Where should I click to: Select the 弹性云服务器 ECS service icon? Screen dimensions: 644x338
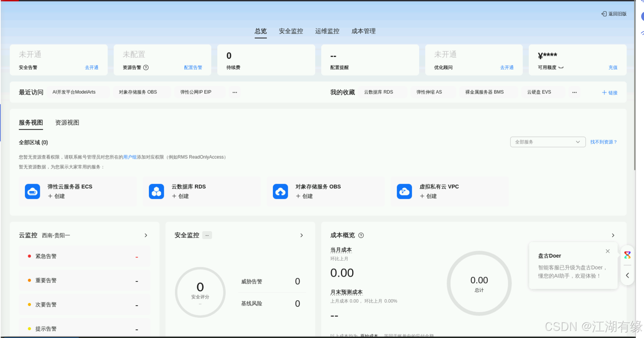(x=32, y=191)
